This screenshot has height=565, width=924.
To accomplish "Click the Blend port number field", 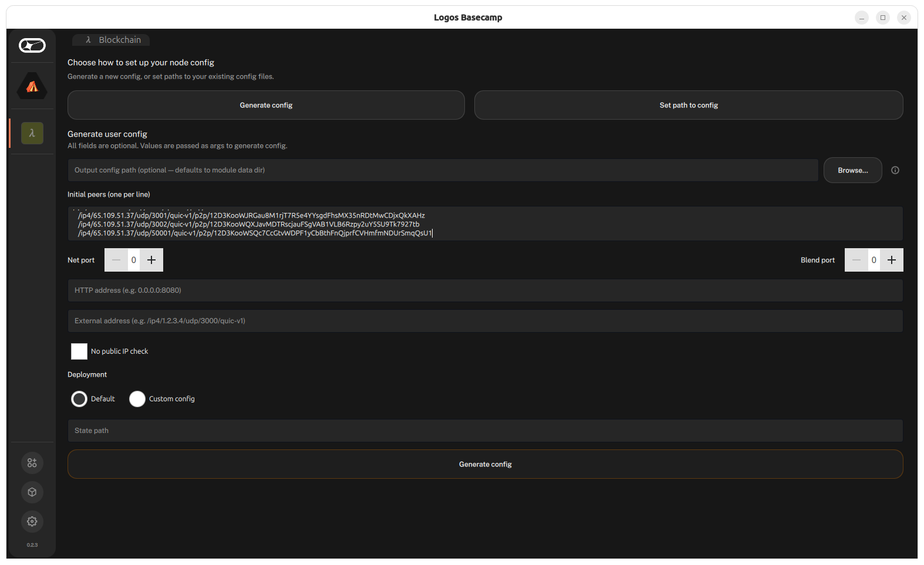I will (874, 260).
